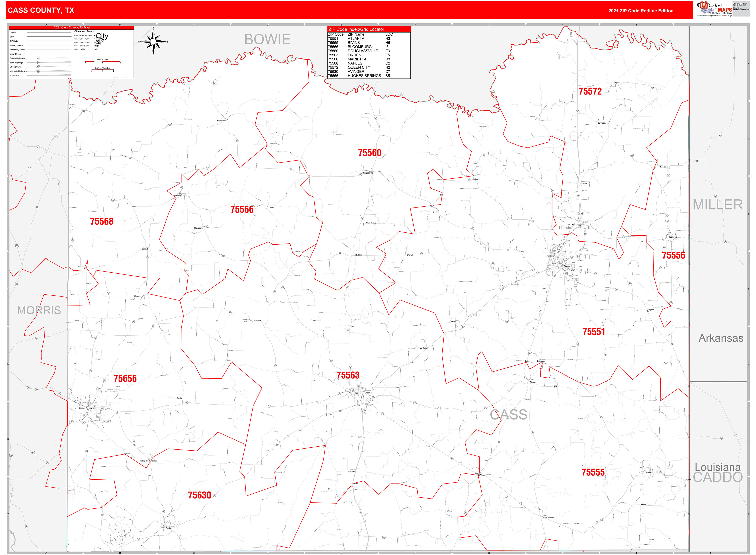Click the large 75568 ZIP label on map

(x=101, y=221)
